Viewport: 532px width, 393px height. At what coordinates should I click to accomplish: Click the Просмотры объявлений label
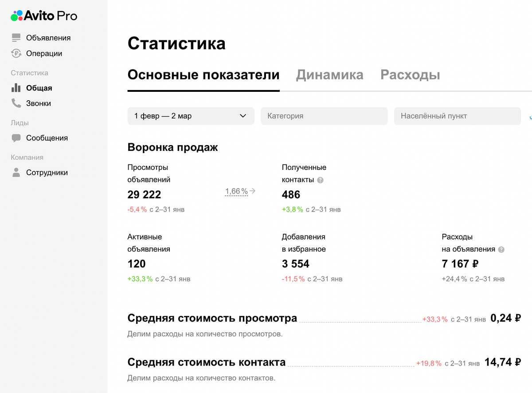(149, 174)
